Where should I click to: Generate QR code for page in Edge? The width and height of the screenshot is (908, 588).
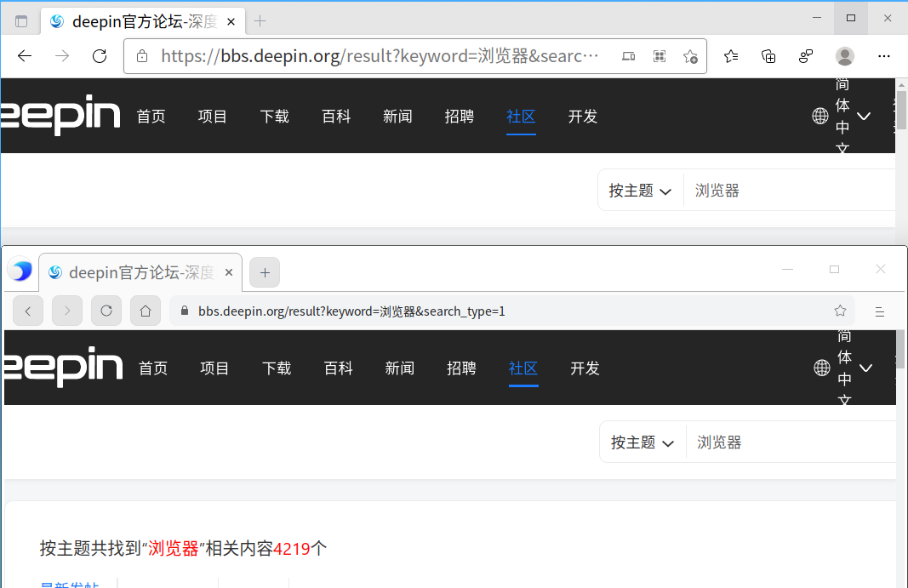(x=659, y=56)
